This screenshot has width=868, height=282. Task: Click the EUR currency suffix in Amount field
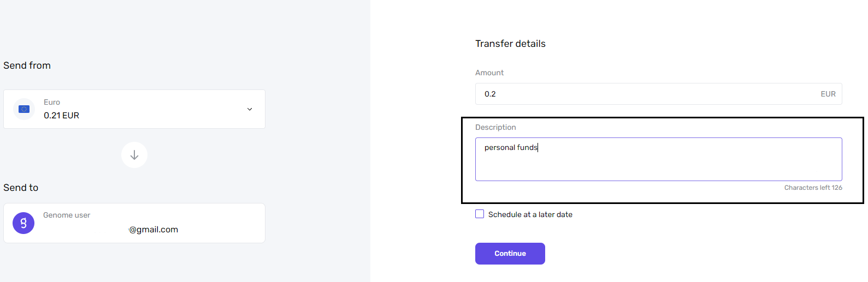click(x=828, y=94)
